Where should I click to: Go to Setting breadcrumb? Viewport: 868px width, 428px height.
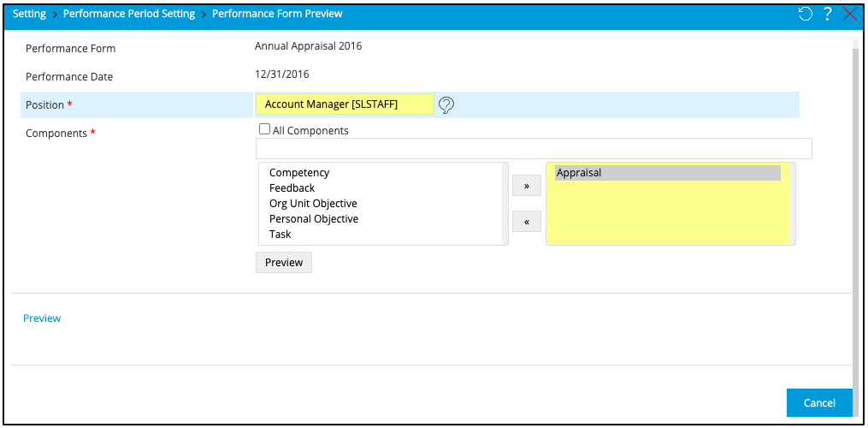[29, 14]
